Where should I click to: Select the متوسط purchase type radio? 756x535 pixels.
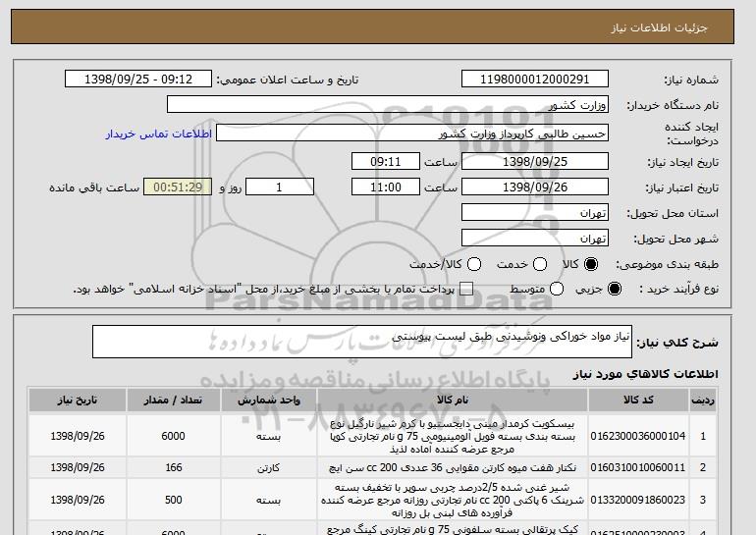(x=557, y=289)
